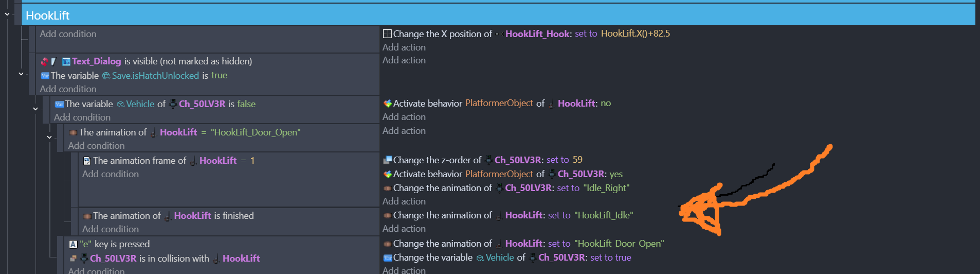Click the Text_Dialog object icon in the visibility condition
The image size is (980, 274).
point(66,62)
